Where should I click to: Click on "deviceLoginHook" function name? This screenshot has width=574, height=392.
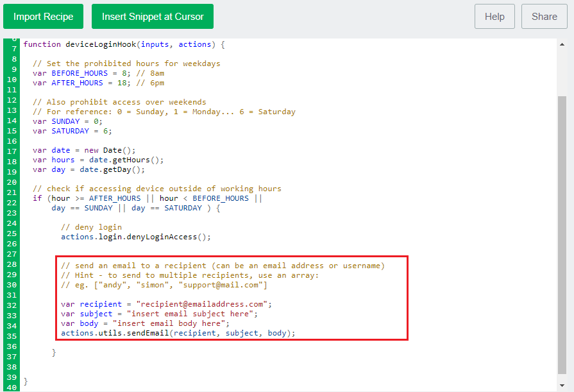click(x=101, y=44)
